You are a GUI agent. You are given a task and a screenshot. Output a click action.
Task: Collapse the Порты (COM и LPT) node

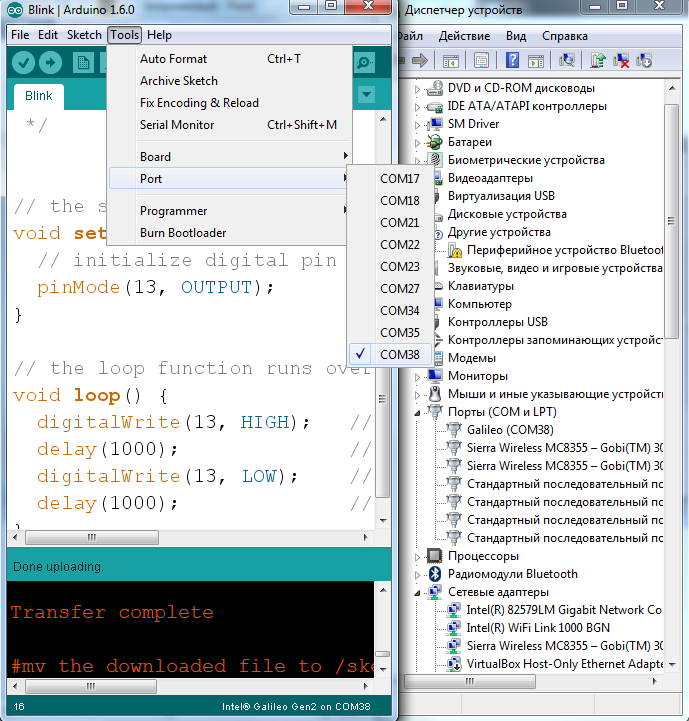[x=417, y=413]
